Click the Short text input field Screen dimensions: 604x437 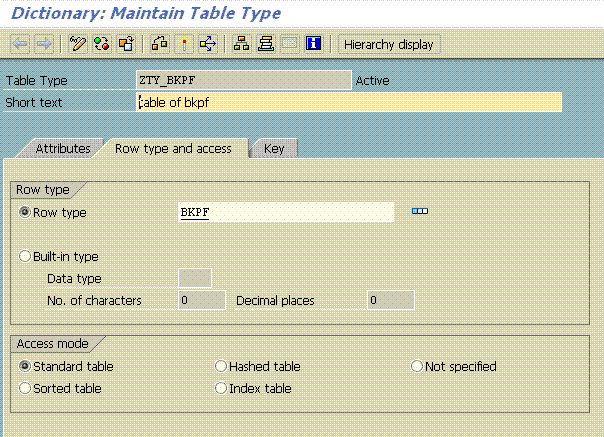tap(348, 102)
